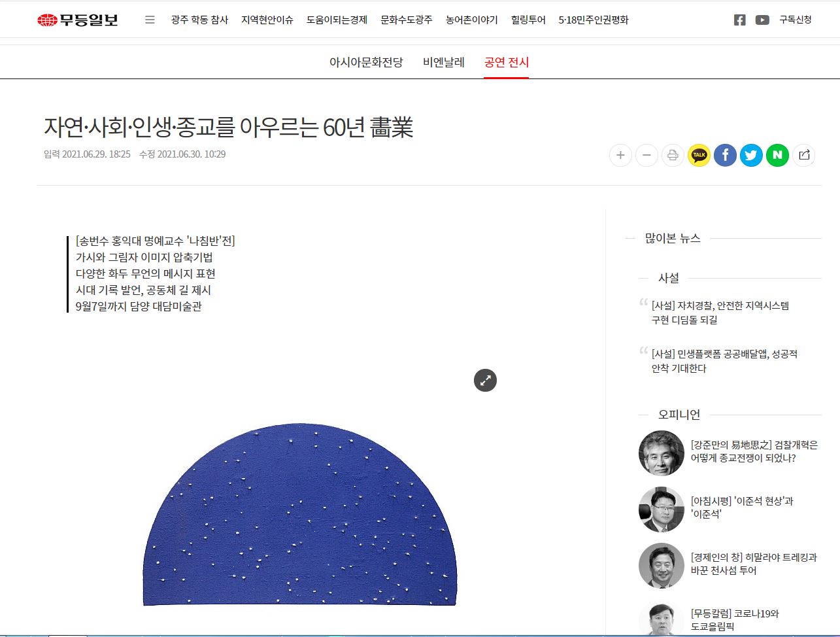The image size is (840, 637).
Task: Share article on Twitter icon
Action: 751,155
